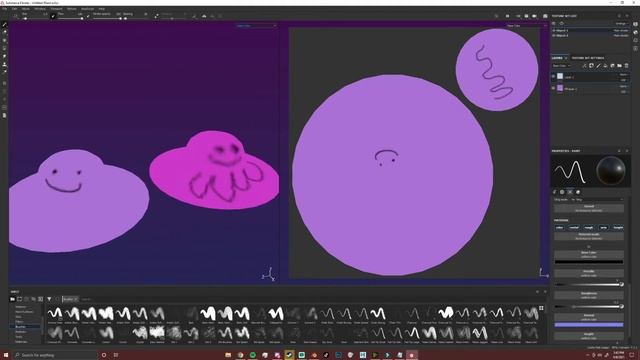Image resolution: width=640 pixels, height=360 pixels.
Task: Toggle visibility of first texture set
Action: tap(554, 31)
